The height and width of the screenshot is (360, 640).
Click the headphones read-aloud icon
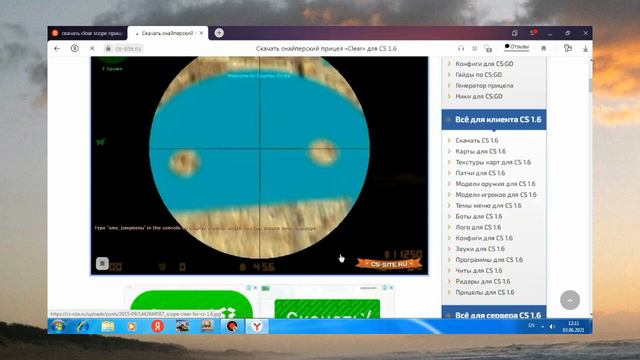pyautogui.click(x=461, y=48)
